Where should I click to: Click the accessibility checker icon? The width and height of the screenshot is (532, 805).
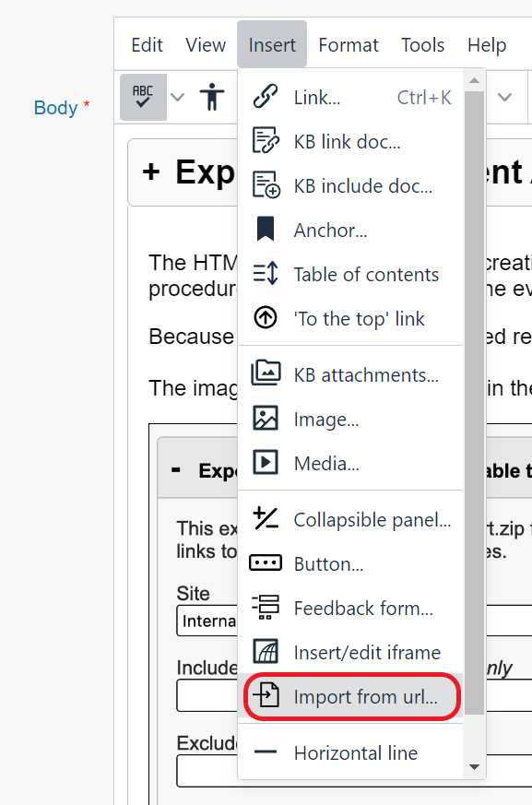click(212, 97)
